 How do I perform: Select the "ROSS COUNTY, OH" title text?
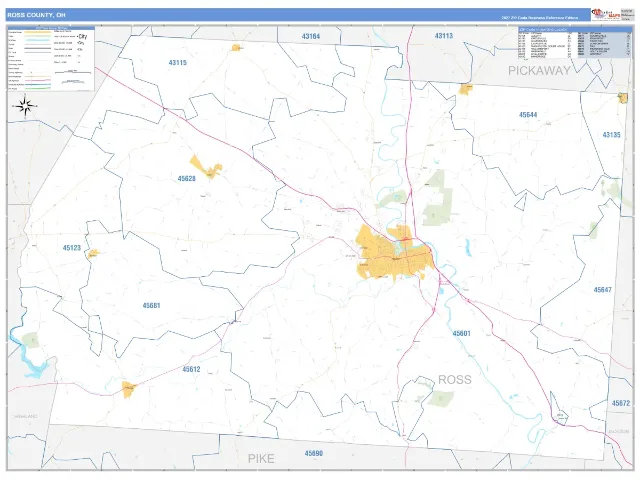36,15
